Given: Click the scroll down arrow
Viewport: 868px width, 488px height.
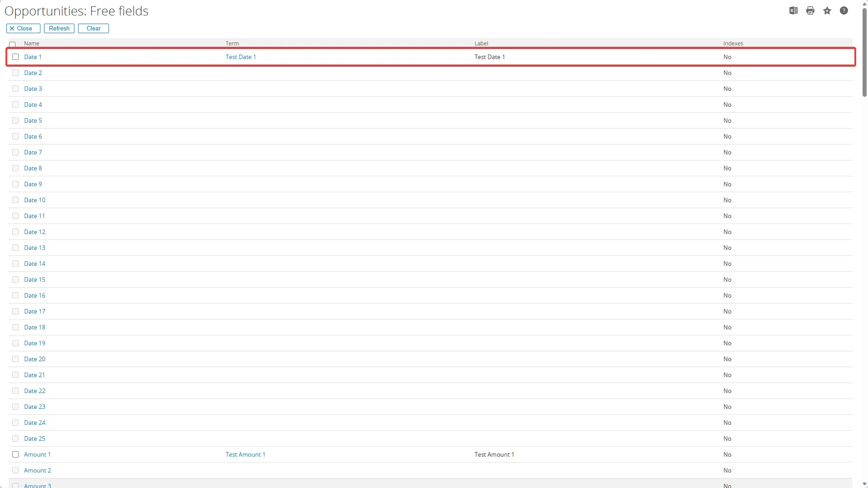Looking at the screenshot, I should pos(864,484).
